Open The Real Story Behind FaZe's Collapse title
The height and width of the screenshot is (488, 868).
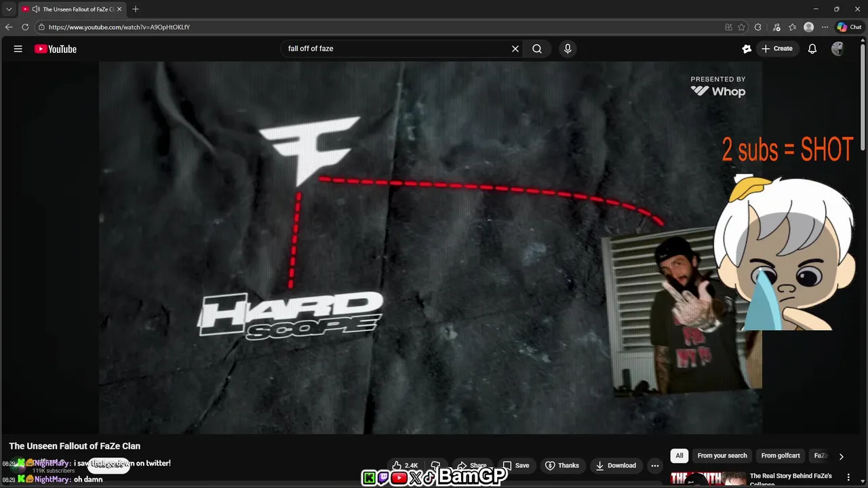click(x=791, y=480)
